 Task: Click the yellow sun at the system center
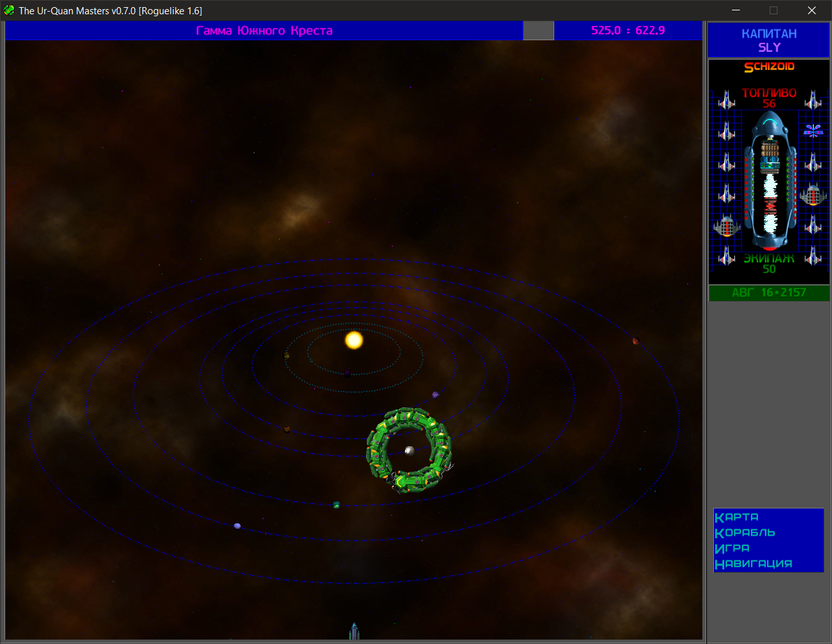354,340
